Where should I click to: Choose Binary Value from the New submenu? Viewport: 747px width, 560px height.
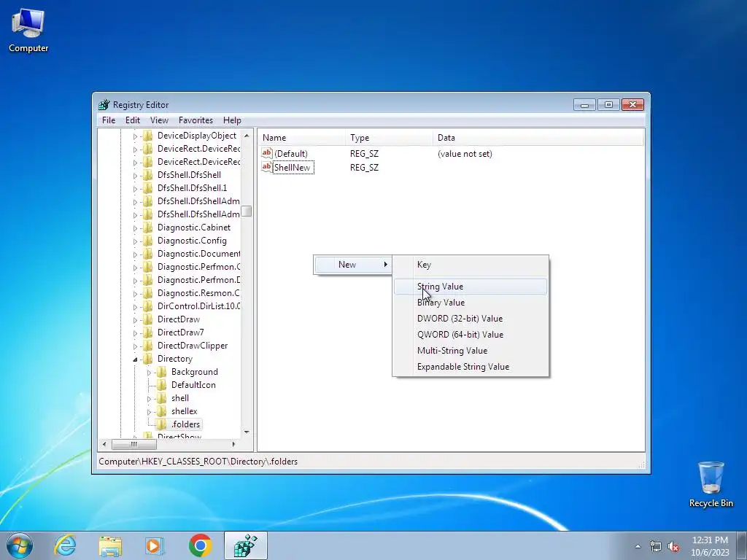[x=471, y=303]
